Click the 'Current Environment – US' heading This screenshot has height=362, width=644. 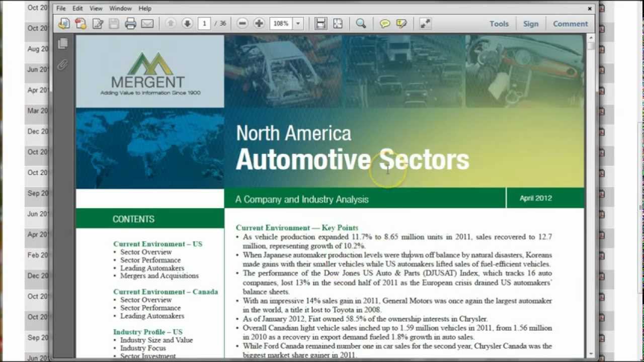click(x=157, y=244)
